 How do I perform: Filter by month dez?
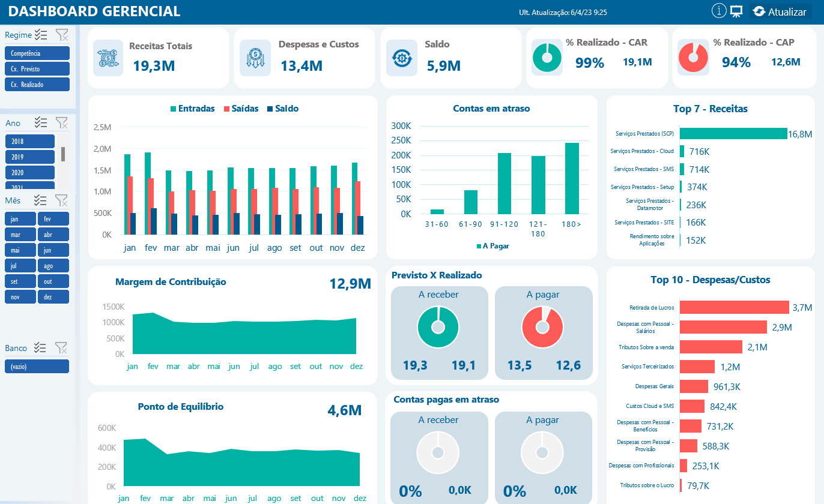[53, 297]
